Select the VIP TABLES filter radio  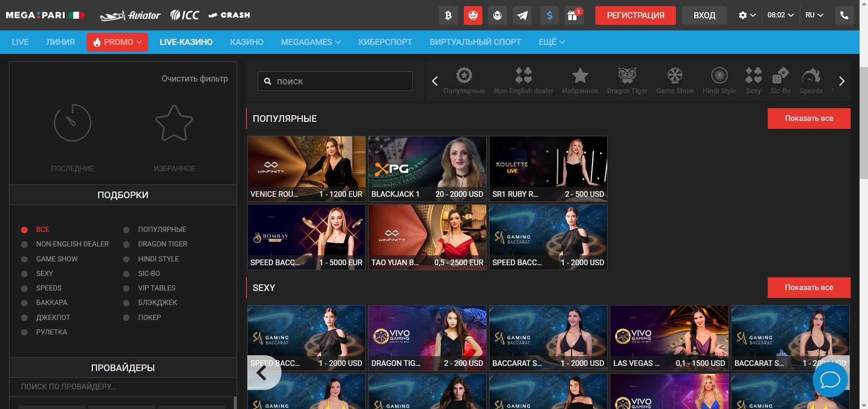[x=126, y=288]
